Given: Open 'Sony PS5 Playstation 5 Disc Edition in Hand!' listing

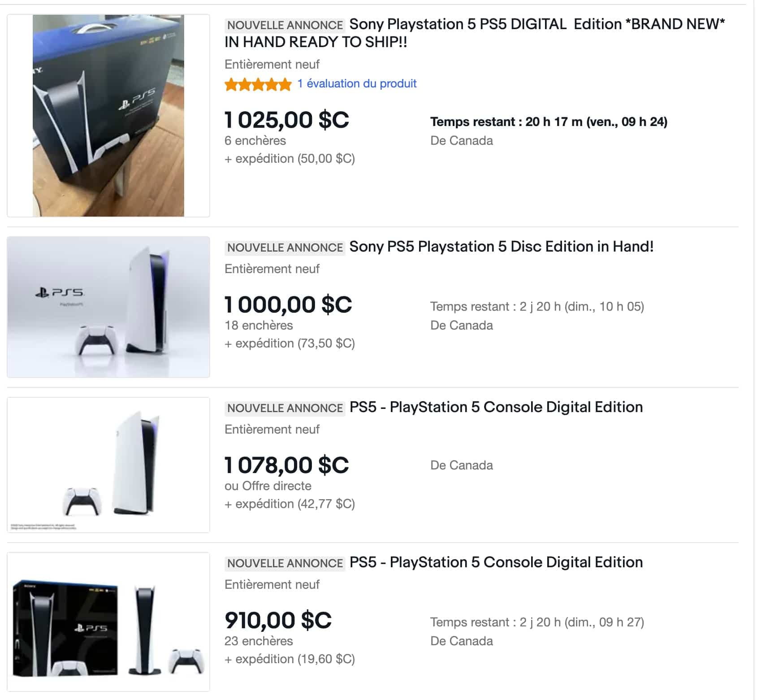Looking at the screenshot, I should (501, 247).
